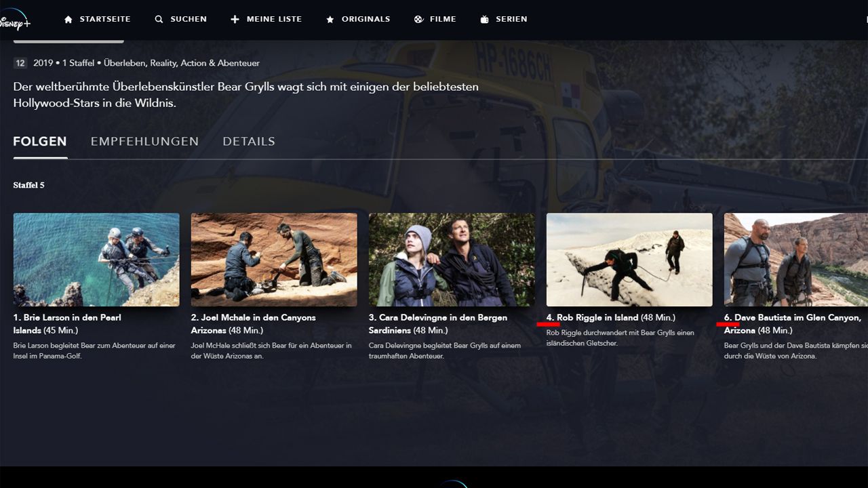The width and height of the screenshot is (868, 488).
Task: Click description 'Cara Delevingne begleitet Bear Grylls'
Action: point(445,350)
